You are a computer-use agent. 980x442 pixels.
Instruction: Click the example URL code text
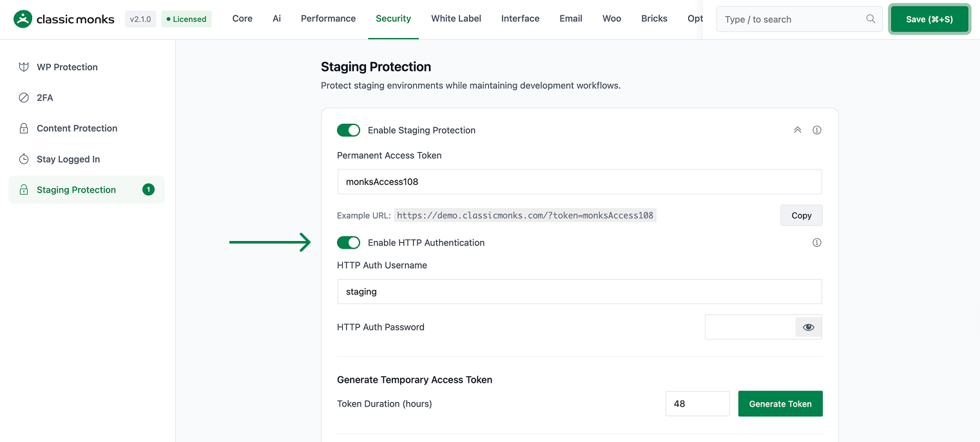click(x=525, y=215)
